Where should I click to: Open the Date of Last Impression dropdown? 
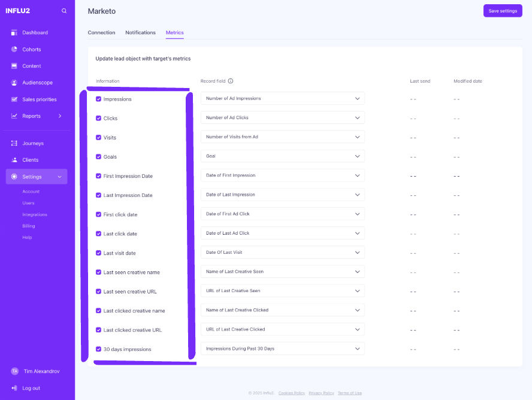283,195
